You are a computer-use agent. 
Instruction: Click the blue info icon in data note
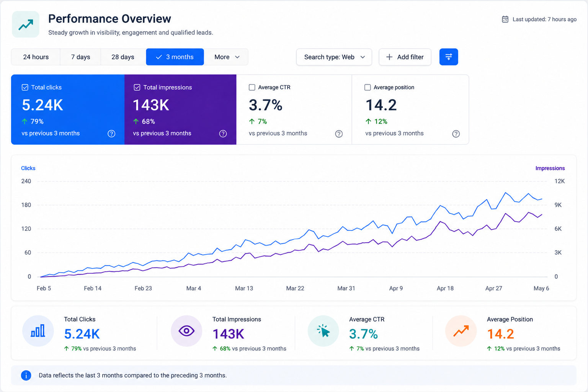[26, 376]
